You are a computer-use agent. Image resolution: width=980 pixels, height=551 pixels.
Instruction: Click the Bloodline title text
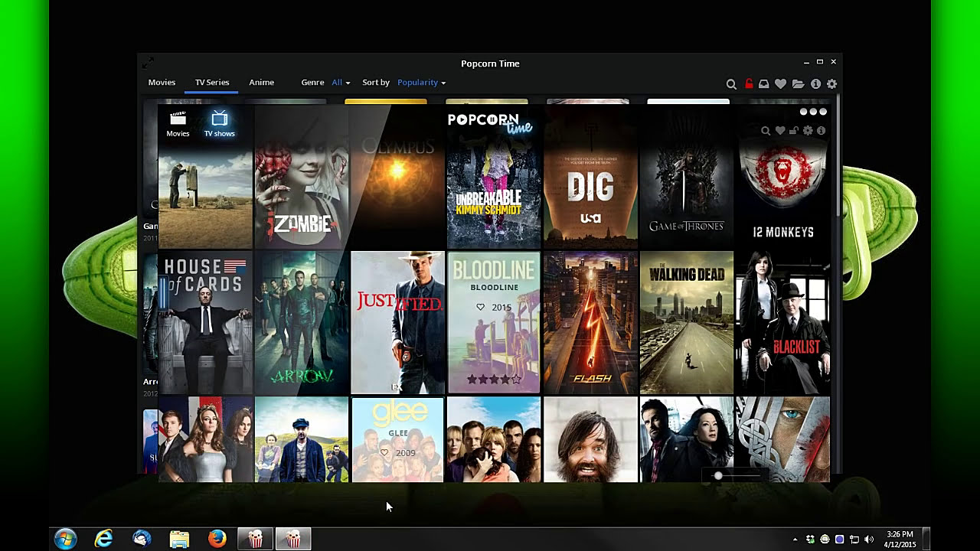494,287
